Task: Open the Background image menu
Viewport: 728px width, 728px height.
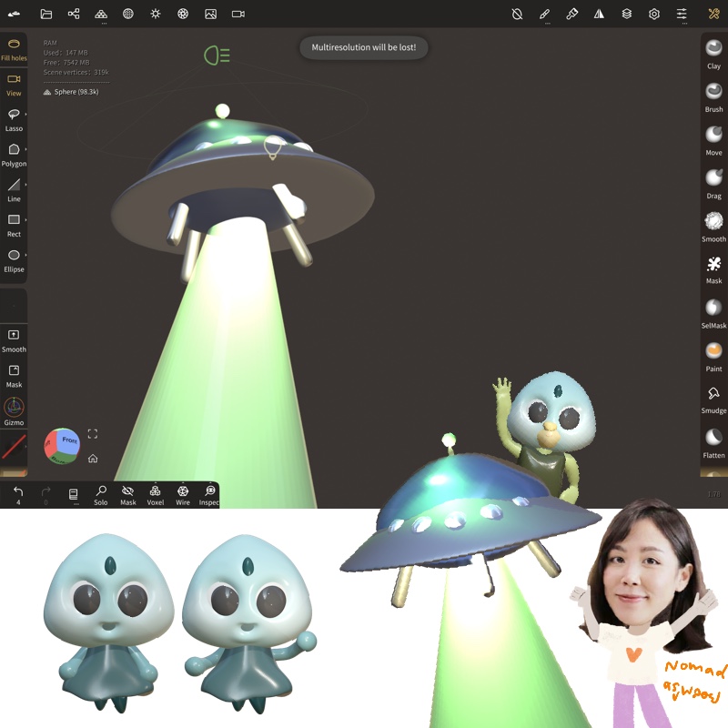Action: pyautogui.click(x=211, y=14)
